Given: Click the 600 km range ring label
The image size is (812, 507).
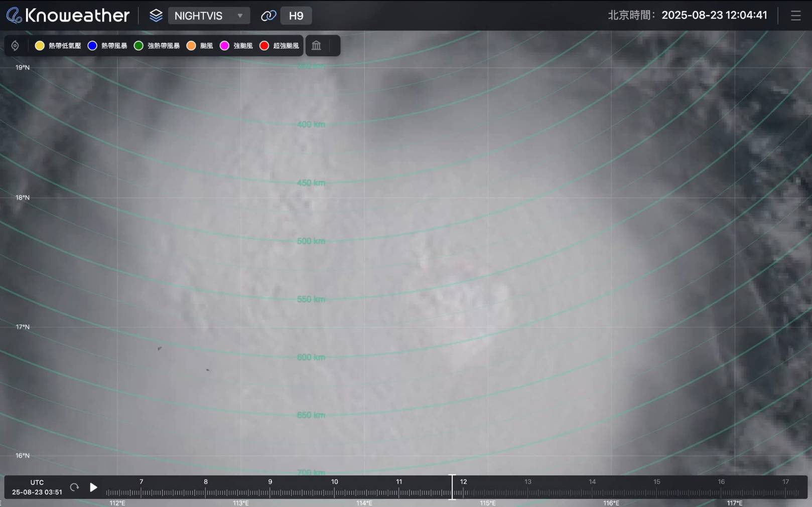Looking at the screenshot, I should click(311, 357).
